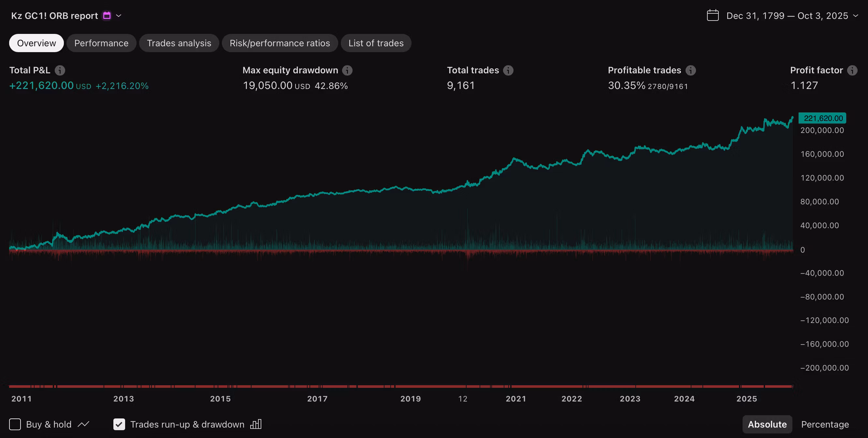This screenshot has height=438, width=868.
Task: Click the 2011 label on time axis
Action: tap(22, 399)
